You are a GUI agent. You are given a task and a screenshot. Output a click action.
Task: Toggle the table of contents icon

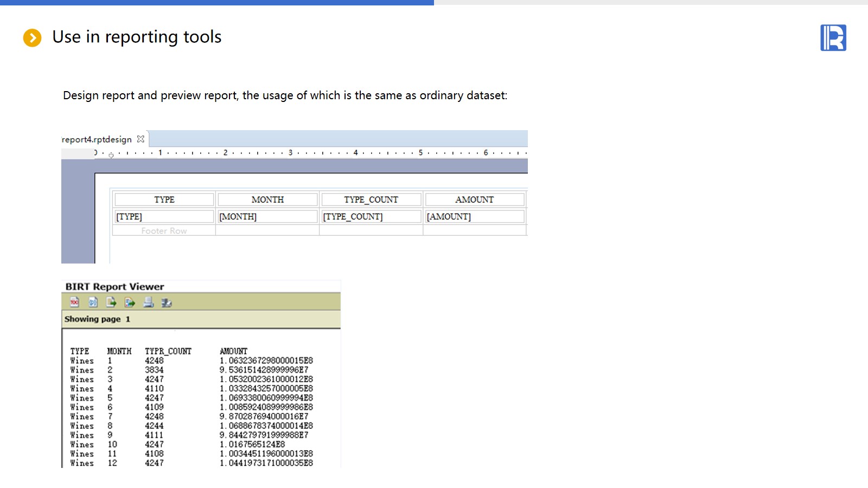pos(75,302)
